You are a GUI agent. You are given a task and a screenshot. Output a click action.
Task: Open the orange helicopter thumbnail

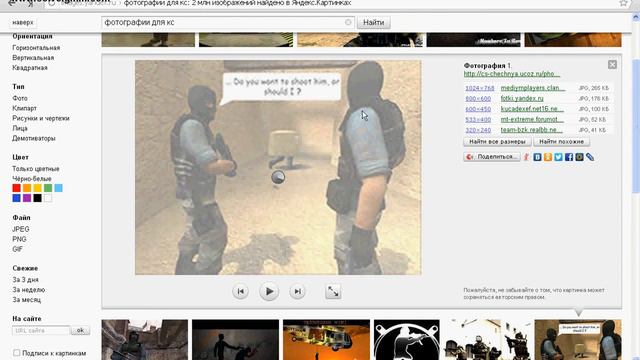click(x=326, y=340)
